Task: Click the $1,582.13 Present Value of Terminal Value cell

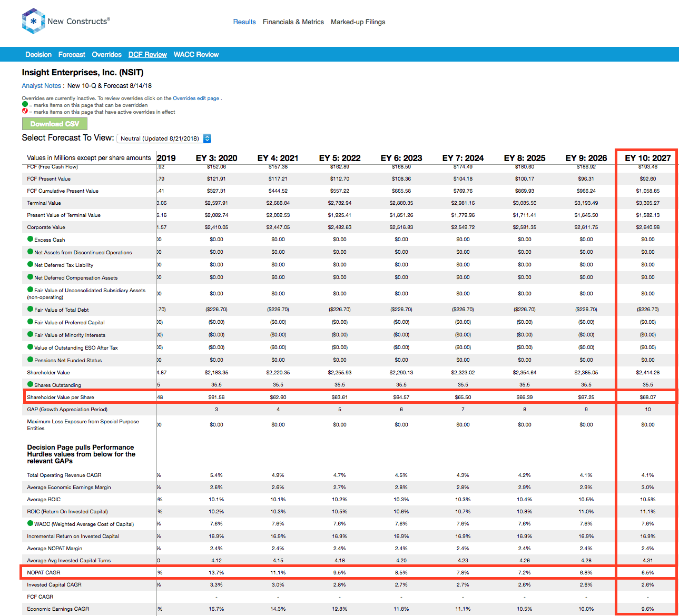Action: click(x=648, y=215)
